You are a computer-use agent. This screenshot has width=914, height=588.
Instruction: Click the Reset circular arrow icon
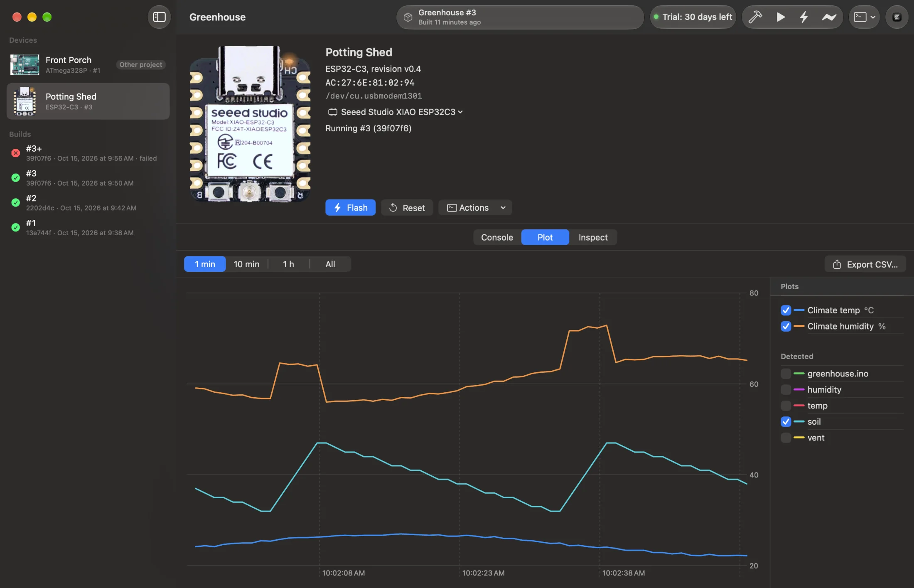point(393,207)
